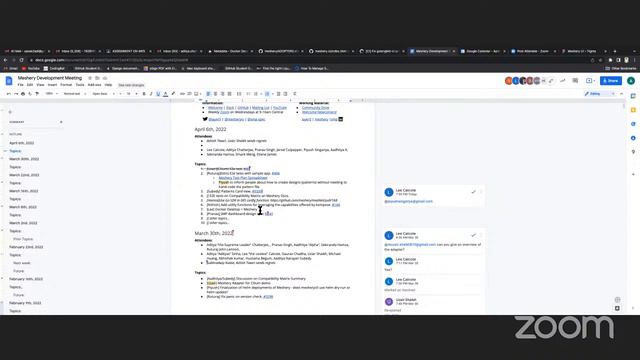Image resolution: width=640 pixels, height=360 pixels.
Task: Open the Google Docs home icon
Action: [x=9, y=80]
